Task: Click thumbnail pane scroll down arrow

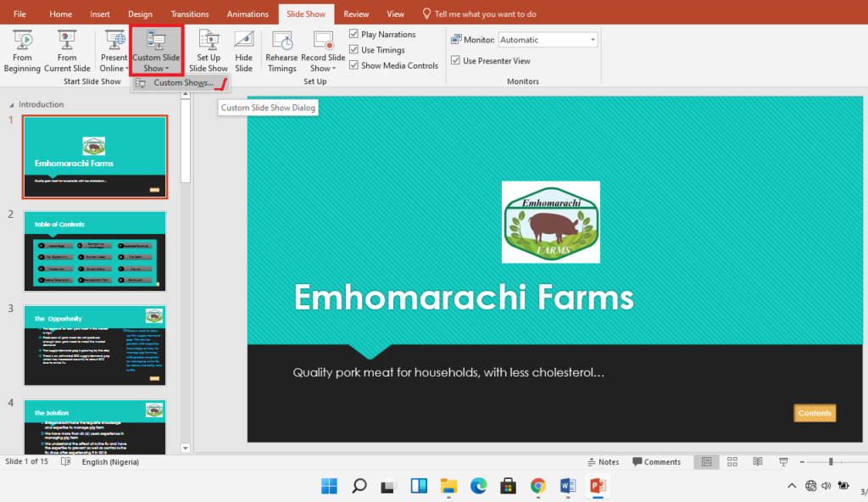Action: (186, 449)
